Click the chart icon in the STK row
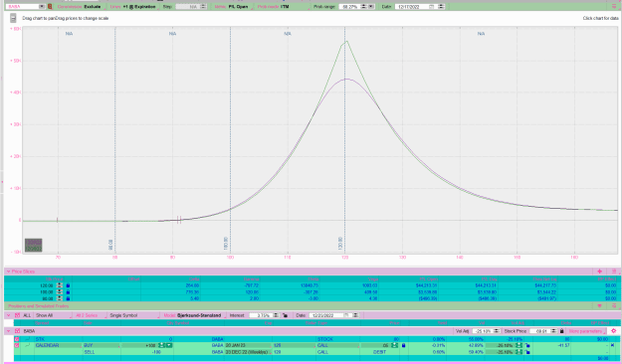Screen dimensions: 622x364 coord(28,339)
